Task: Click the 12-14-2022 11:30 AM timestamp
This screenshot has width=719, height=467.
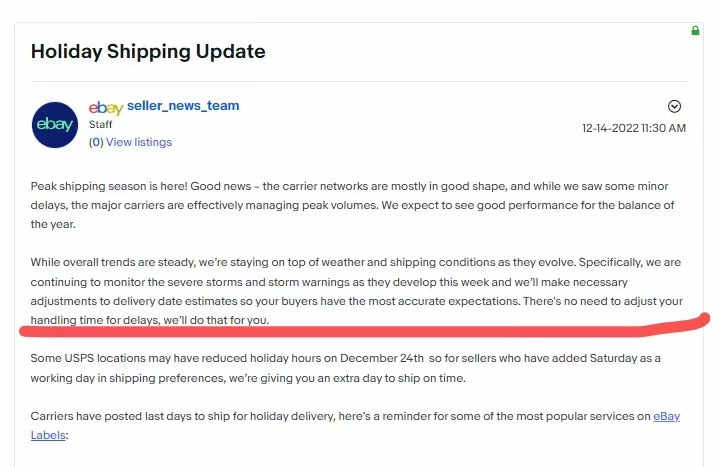Action: coord(634,128)
